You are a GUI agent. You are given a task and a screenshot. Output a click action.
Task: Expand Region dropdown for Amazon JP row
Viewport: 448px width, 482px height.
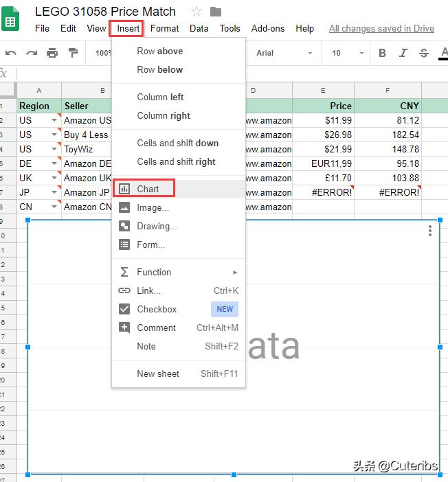(54, 192)
